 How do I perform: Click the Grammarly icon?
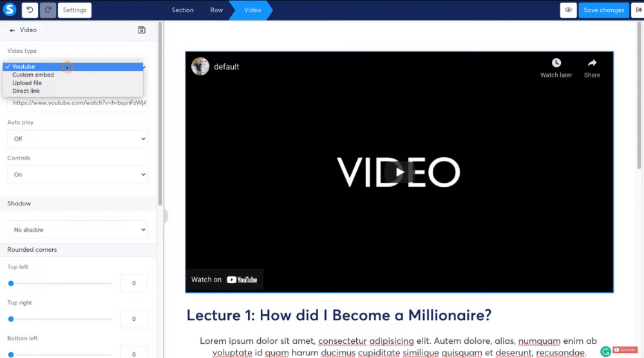(x=605, y=352)
